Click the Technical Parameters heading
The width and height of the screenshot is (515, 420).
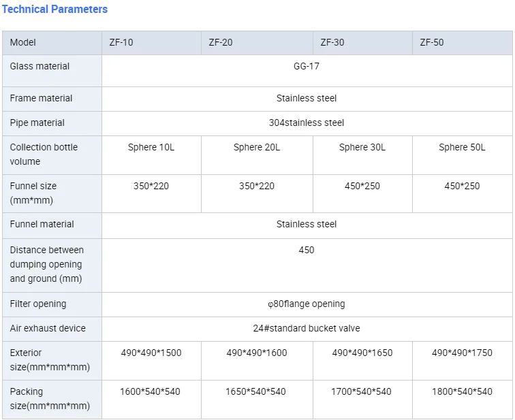55,10
